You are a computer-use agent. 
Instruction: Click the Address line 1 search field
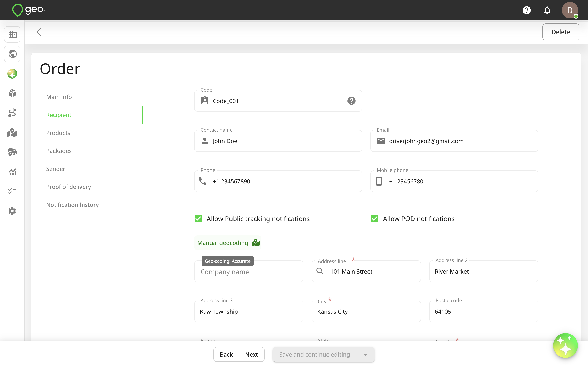[366, 272]
